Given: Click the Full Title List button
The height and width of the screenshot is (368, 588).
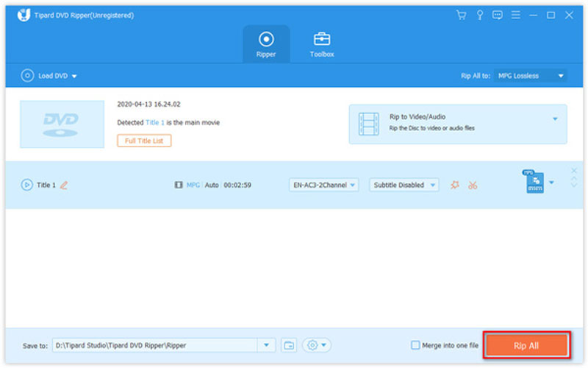Looking at the screenshot, I should coord(144,140).
